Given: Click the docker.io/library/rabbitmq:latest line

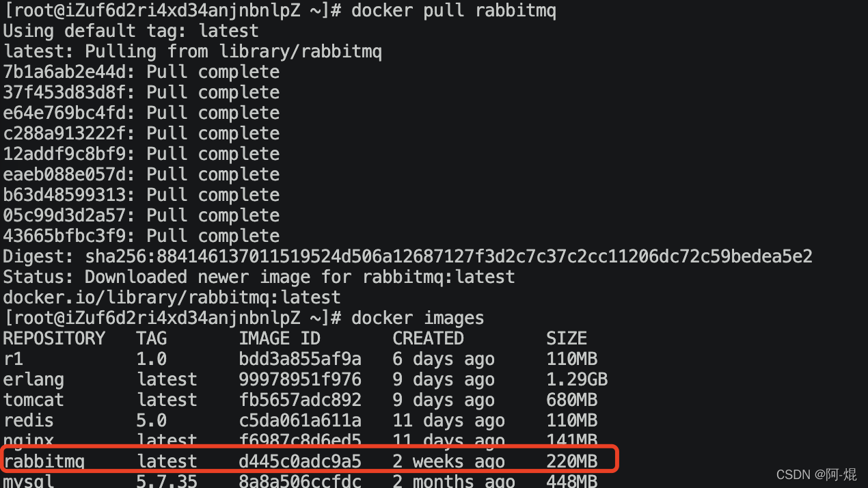Looking at the screenshot, I should (x=172, y=298).
